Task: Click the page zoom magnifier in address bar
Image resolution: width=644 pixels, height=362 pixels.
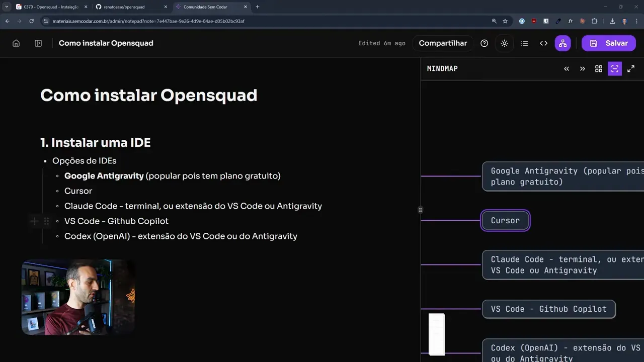Action: pyautogui.click(x=494, y=21)
